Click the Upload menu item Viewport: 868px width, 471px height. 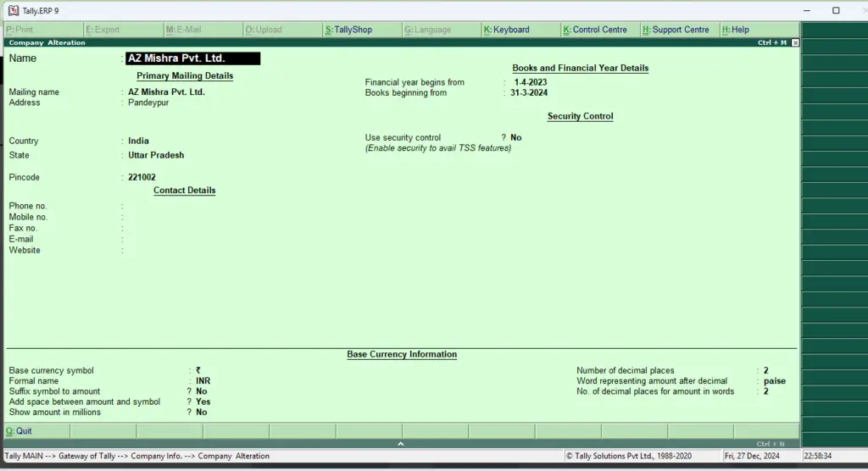point(264,30)
